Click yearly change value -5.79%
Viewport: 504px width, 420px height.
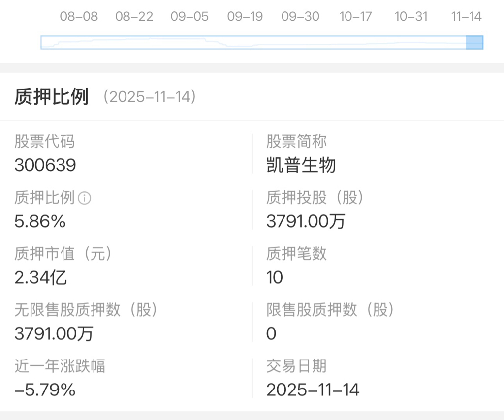(x=45, y=390)
